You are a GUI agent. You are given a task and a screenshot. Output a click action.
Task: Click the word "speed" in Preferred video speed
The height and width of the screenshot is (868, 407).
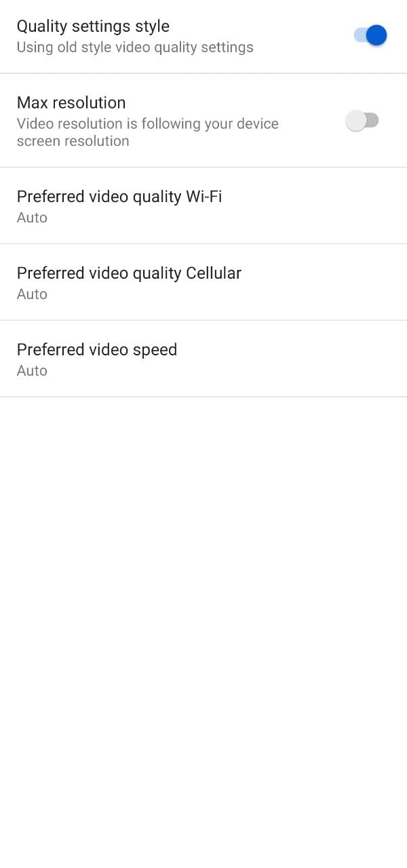[157, 350]
